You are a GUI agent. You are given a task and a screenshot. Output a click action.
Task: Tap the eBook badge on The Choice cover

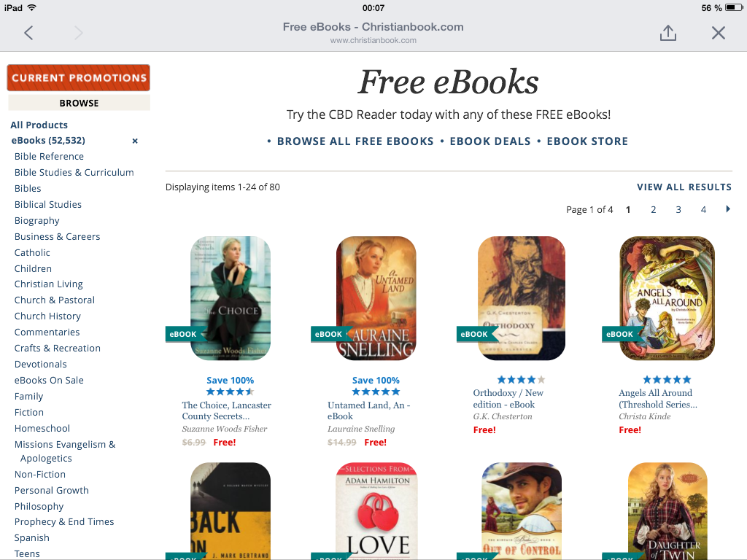(x=182, y=334)
